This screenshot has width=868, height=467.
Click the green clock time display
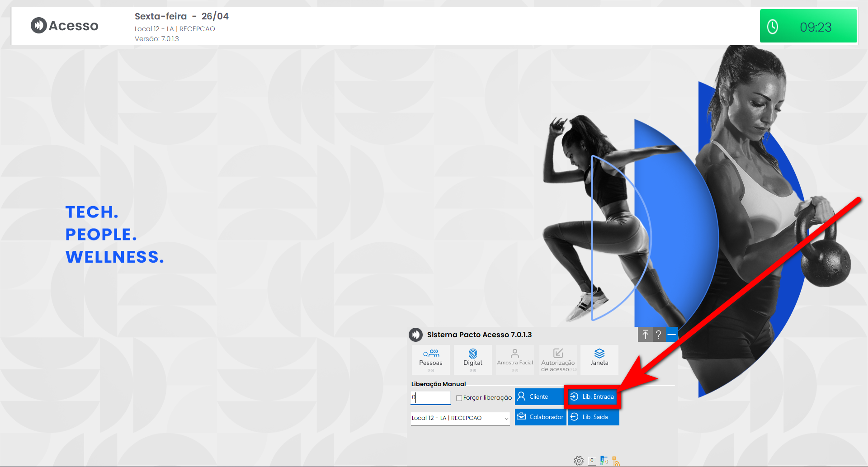click(808, 27)
